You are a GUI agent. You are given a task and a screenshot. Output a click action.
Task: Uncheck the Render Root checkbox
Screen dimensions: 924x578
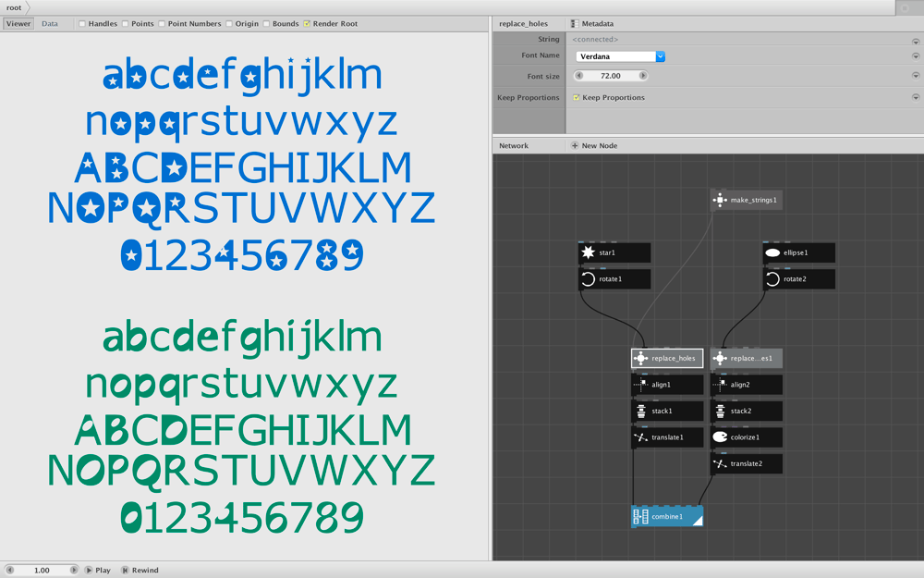point(307,24)
